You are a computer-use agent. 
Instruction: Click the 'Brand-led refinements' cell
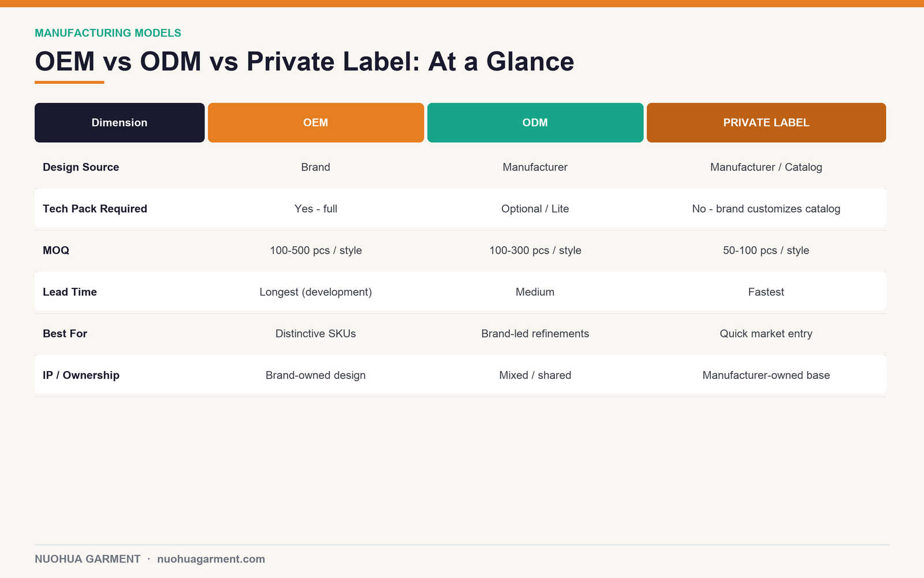(x=535, y=334)
